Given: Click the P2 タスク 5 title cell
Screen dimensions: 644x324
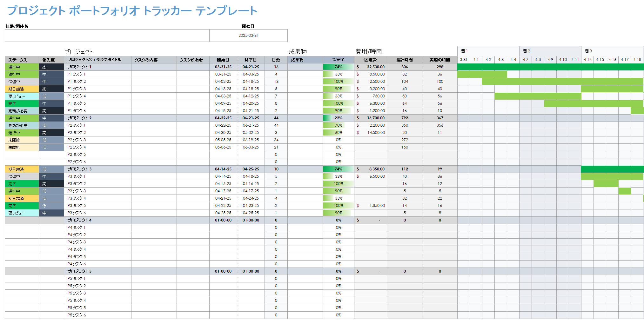Looking at the screenshot, I should [97, 155].
